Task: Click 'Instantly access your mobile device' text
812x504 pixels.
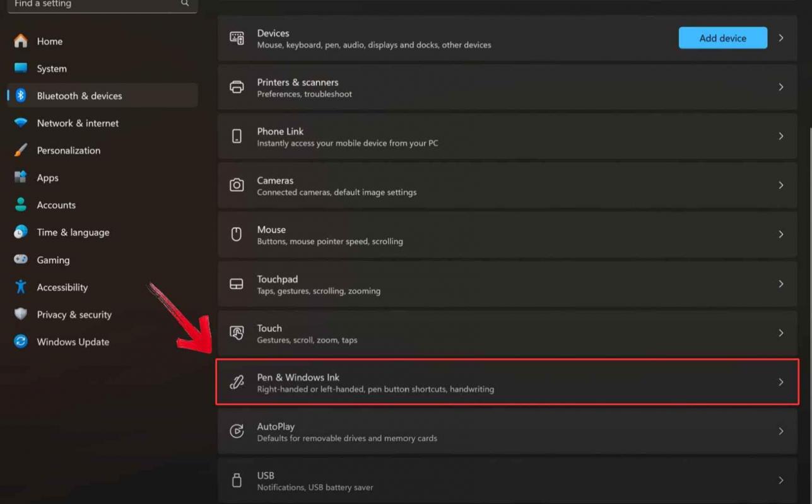Action: (348, 143)
